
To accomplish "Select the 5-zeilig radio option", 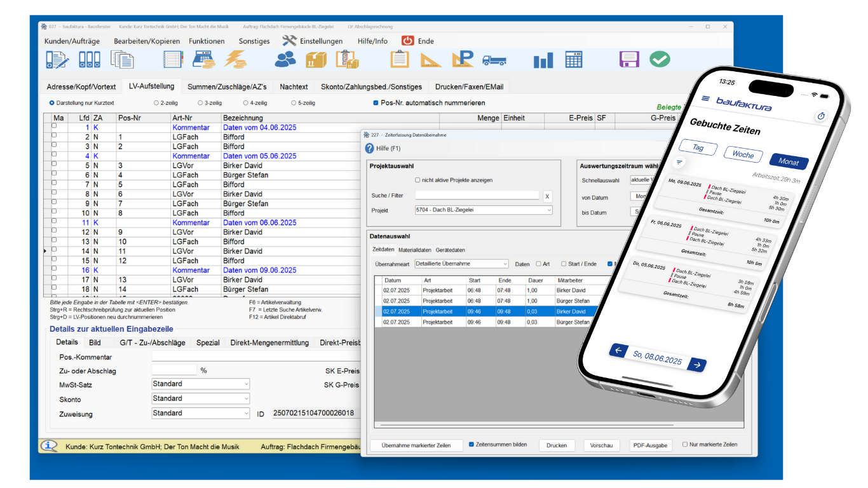I will (x=294, y=102).
